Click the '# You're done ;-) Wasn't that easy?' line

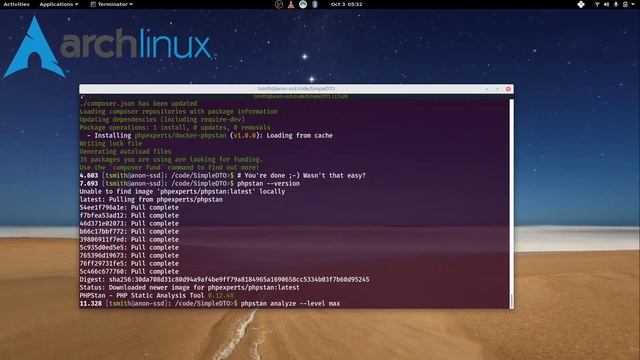pyautogui.click(x=301, y=175)
